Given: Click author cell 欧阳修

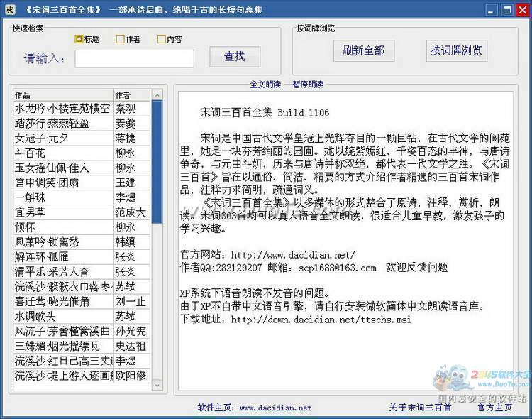Looking at the screenshot, I should [x=132, y=376].
